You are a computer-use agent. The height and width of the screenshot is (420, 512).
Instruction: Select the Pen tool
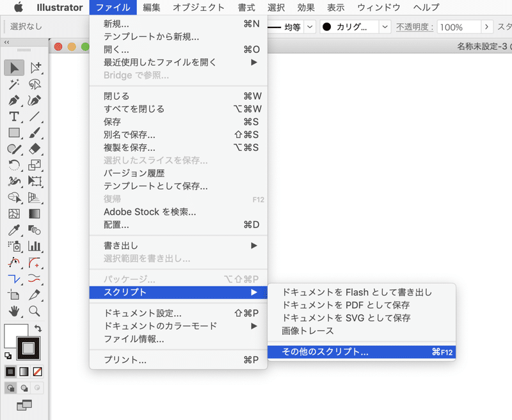coord(13,100)
